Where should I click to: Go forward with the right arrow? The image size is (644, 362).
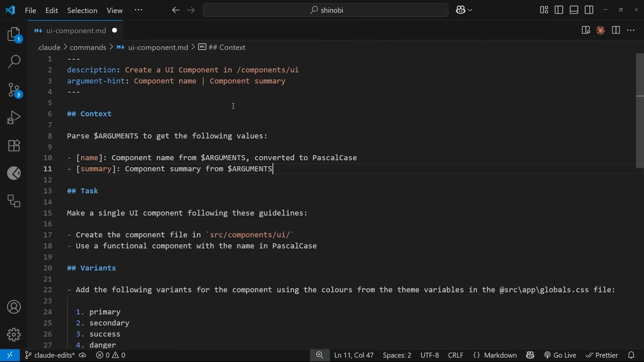pos(191,10)
